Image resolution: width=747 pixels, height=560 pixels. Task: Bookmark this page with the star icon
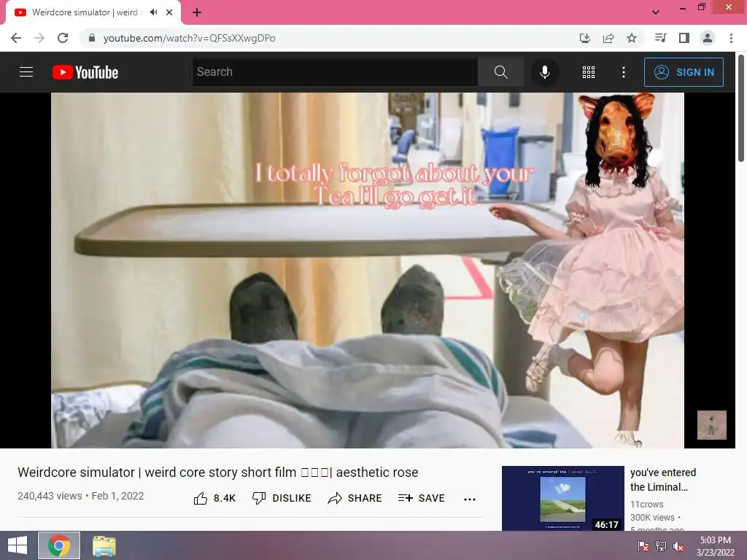click(x=632, y=38)
